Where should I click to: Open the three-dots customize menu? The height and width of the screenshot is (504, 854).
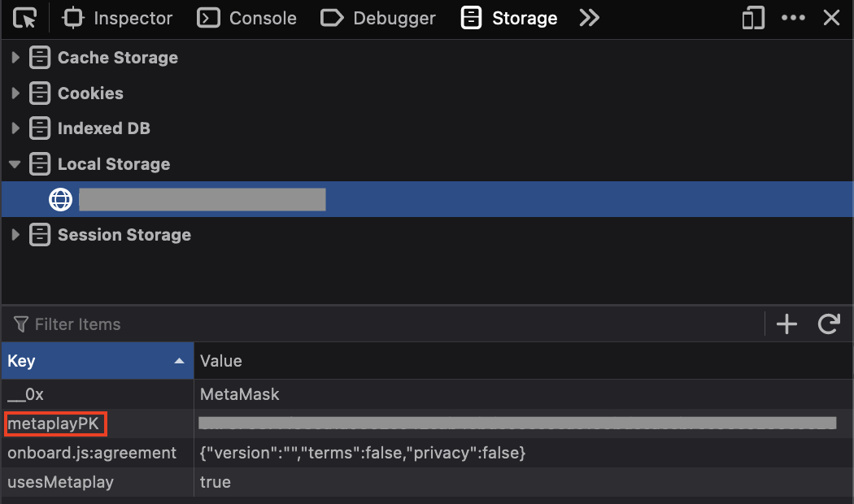tap(793, 18)
